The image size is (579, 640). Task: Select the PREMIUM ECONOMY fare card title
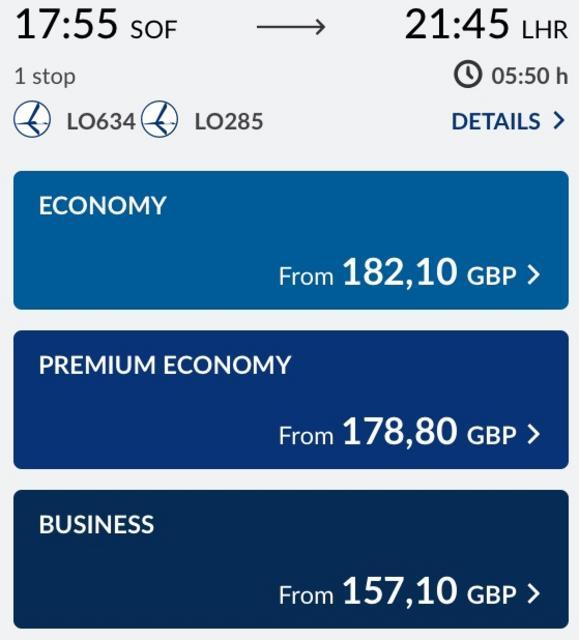165,364
